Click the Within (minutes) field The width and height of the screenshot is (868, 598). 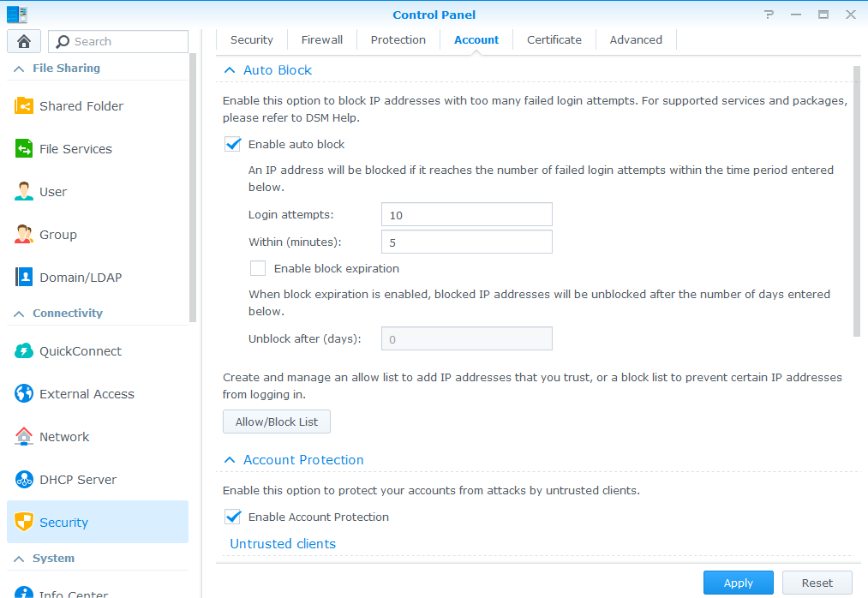[x=467, y=242]
